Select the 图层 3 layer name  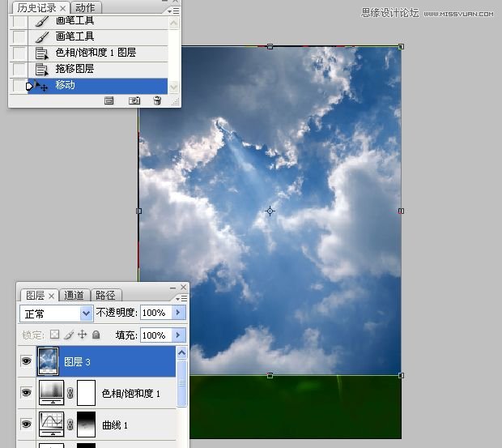point(77,362)
